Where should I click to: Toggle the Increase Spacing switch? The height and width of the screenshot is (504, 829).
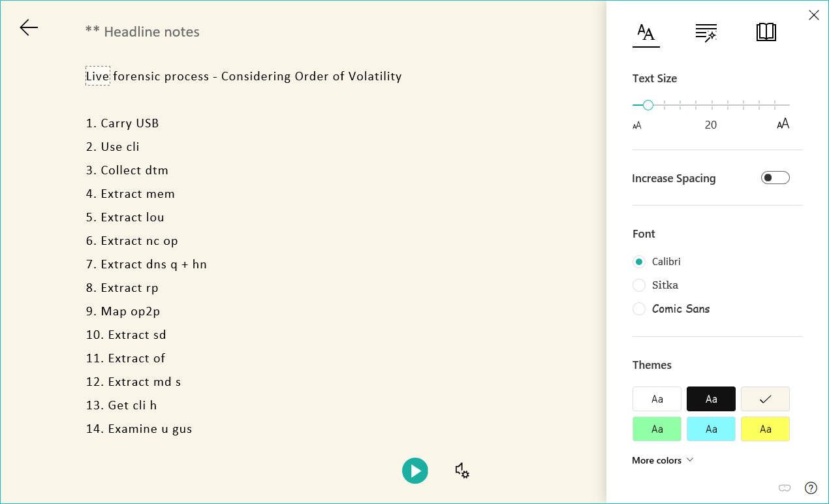(x=775, y=178)
